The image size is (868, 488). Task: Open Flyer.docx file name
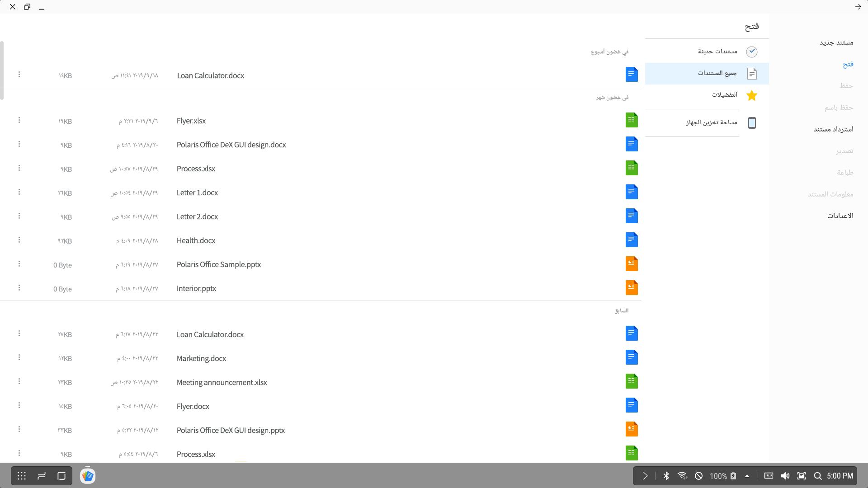point(193,406)
